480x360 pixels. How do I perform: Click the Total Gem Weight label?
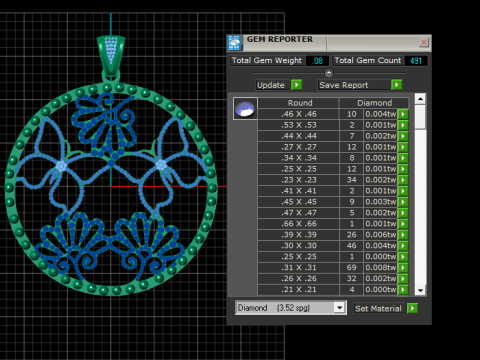point(267,61)
